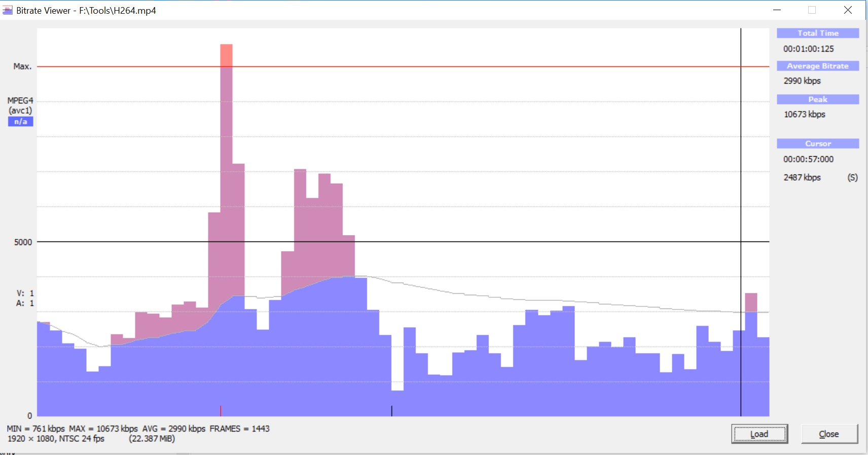Click the MPEG4 (avc1) codec label

tap(20, 106)
